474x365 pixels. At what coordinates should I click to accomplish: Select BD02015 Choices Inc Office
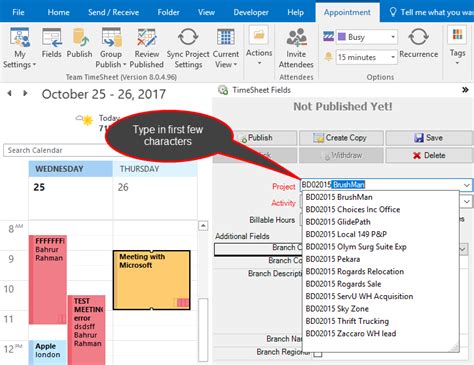[x=380, y=209]
